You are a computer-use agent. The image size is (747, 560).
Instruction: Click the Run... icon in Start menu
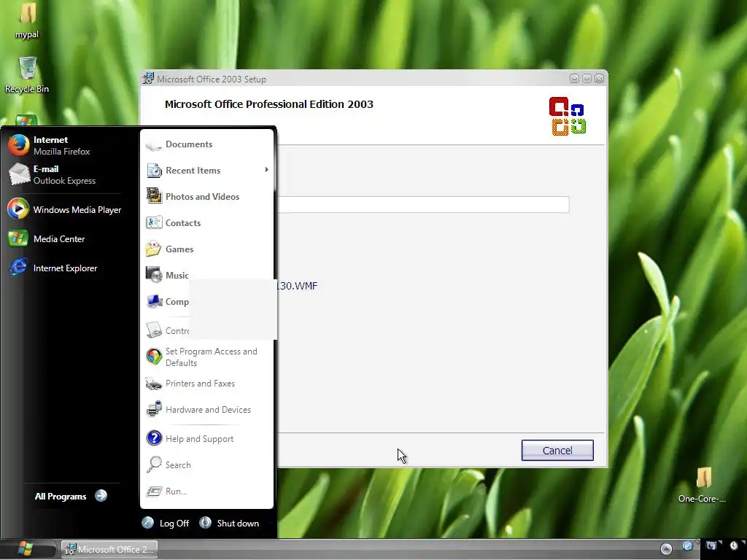tap(154, 491)
